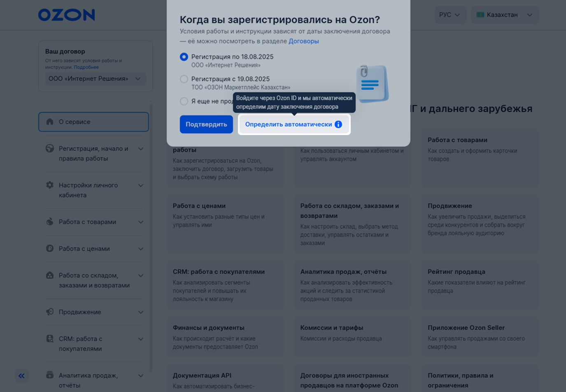Open Политики, правила и ограничения card
The width and height of the screenshot is (566, 392).
[x=480, y=379]
